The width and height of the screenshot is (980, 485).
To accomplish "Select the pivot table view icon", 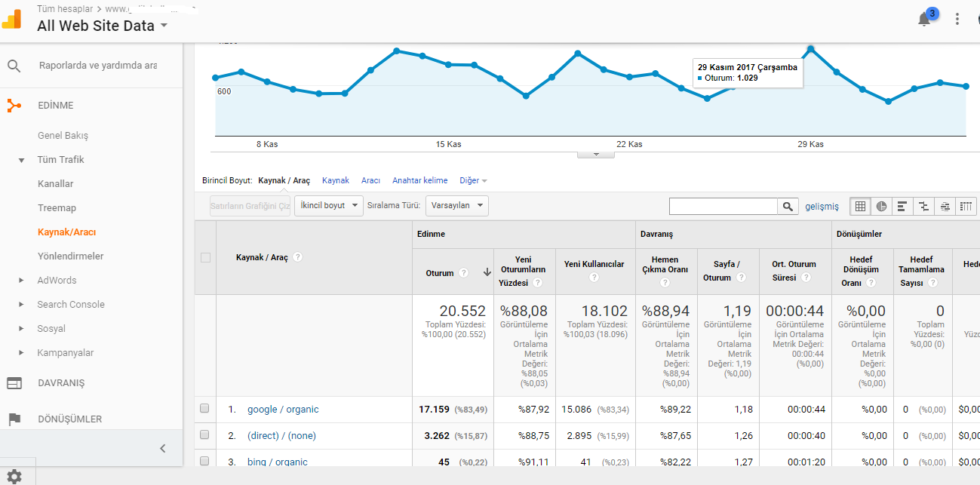I will tap(966, 206).
